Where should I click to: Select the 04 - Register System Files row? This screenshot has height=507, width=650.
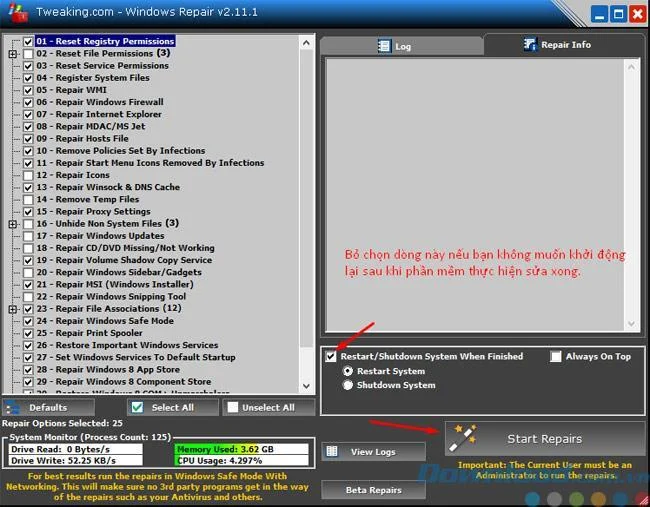[92, 78]
